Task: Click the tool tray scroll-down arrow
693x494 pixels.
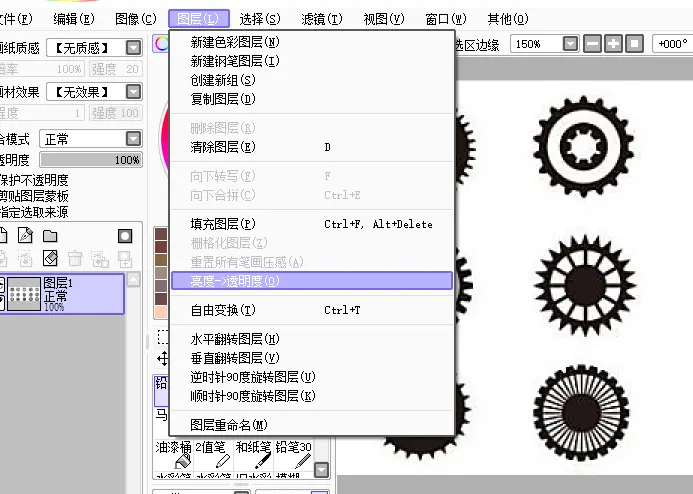Action: point(321,469)
